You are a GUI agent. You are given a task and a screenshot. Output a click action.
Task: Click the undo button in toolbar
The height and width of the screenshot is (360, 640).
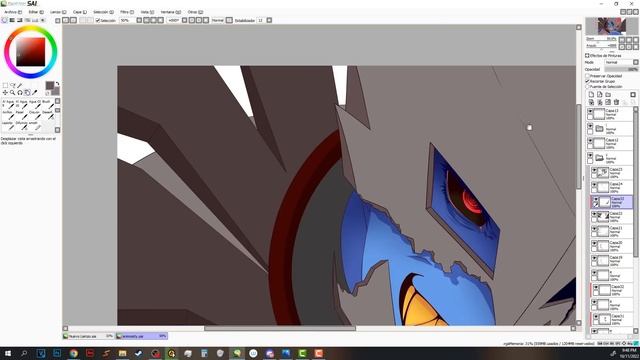66,20
